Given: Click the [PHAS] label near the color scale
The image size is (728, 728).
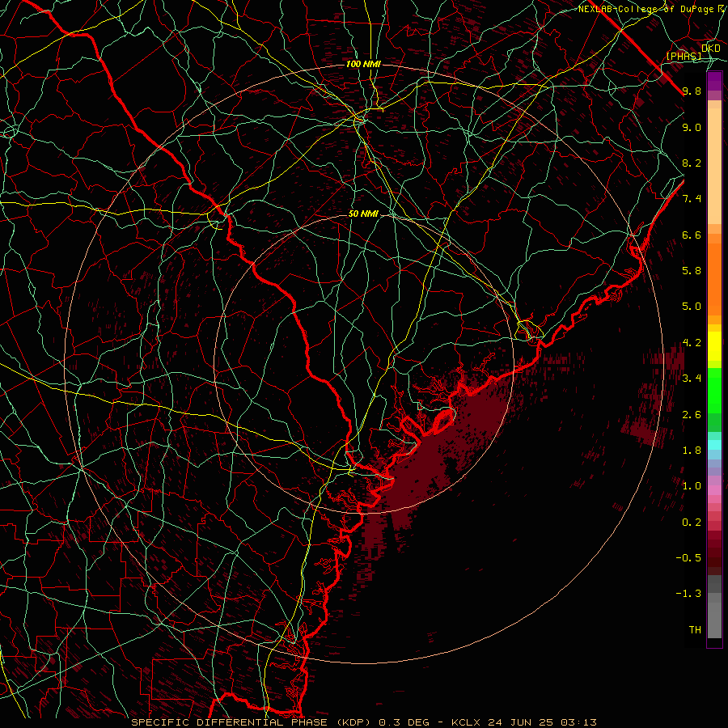Looking at the screenshot, I should pos(684,56).
